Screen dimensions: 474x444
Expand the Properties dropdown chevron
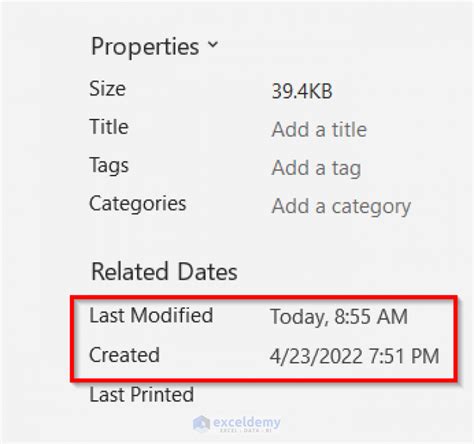tap(213, 44)
